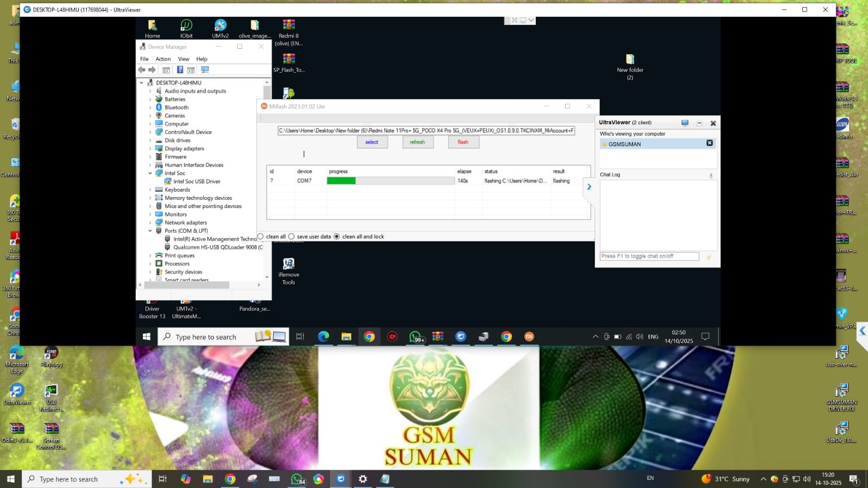Open Chrome in the local taskbar
This screenshot has height=488, width=868.
point(230,479)
